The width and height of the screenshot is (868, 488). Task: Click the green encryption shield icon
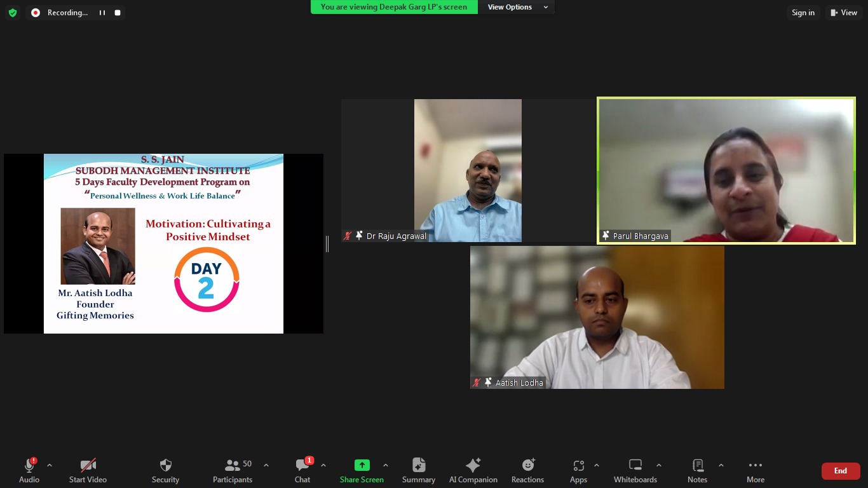(x=13, y=13)
